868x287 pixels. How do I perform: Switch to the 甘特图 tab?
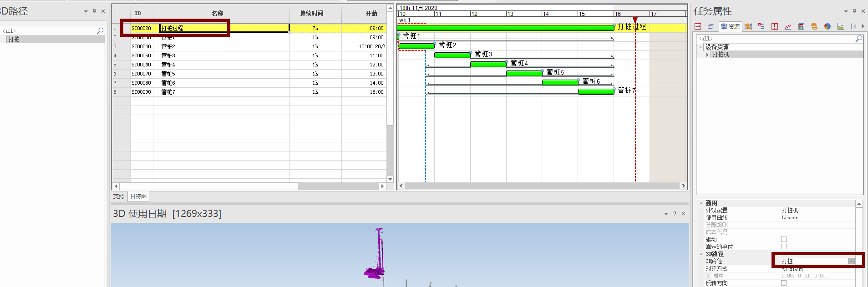pos(138,196)
